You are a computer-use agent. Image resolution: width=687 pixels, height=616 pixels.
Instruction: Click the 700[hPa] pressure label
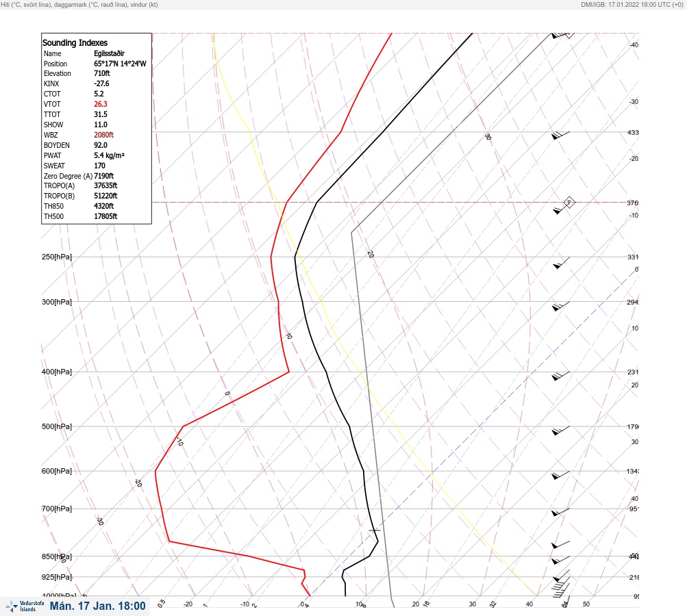click(57, 509)
